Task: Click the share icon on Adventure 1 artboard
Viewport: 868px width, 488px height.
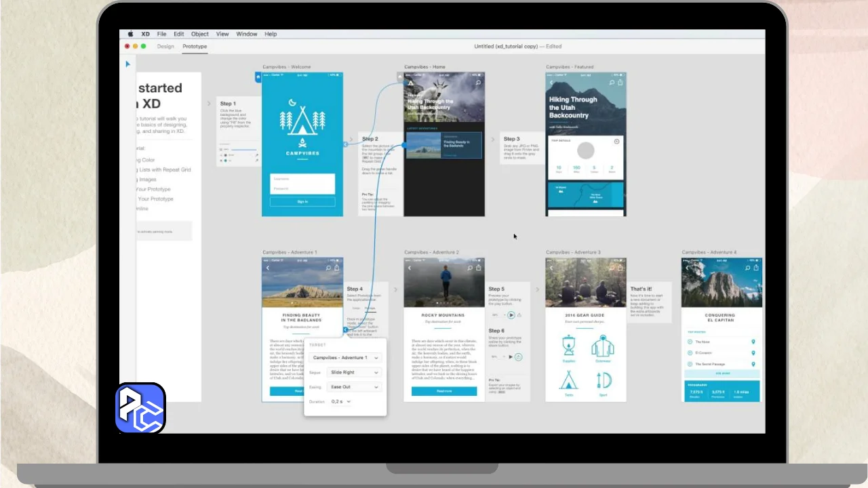Action: pos(336,268)
